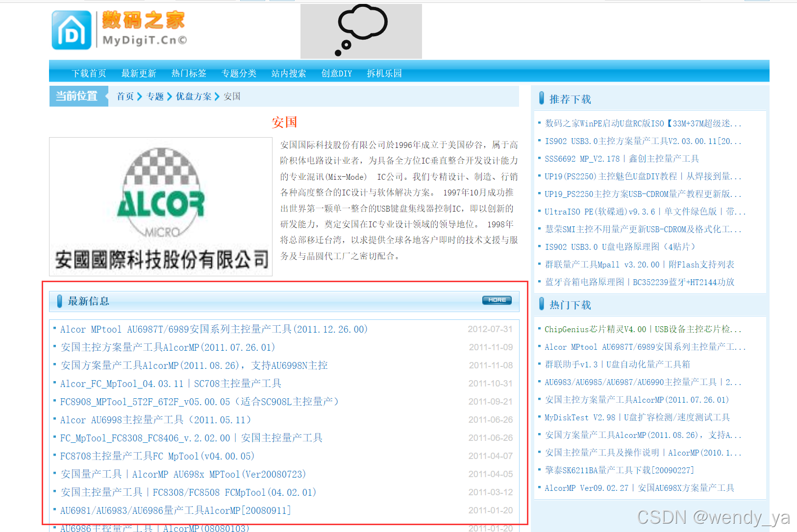
Task: Open AU6983/AU6985/AU6987/AU6990主控量产工具 link
Action: (x=643, y=382)
